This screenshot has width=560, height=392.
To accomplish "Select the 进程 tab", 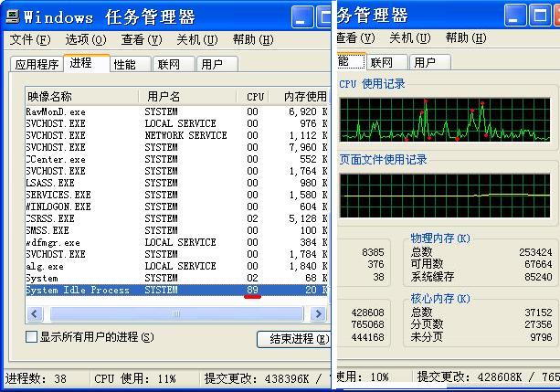I will (x=87, y=63).
